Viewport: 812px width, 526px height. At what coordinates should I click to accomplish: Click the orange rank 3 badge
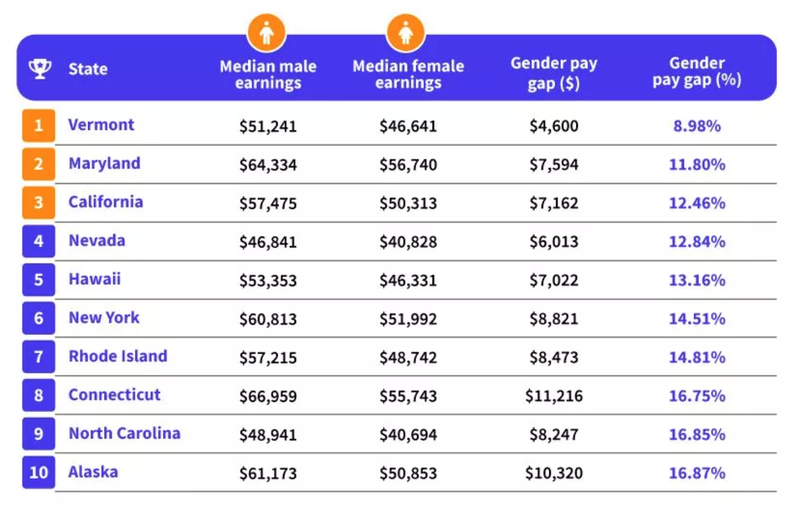(x=38, y=203)
